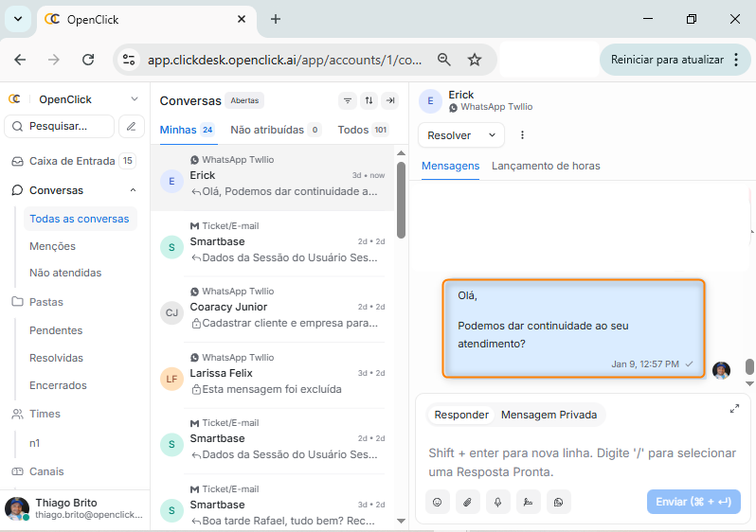Click the Enviar send button

tap(693, 502)
